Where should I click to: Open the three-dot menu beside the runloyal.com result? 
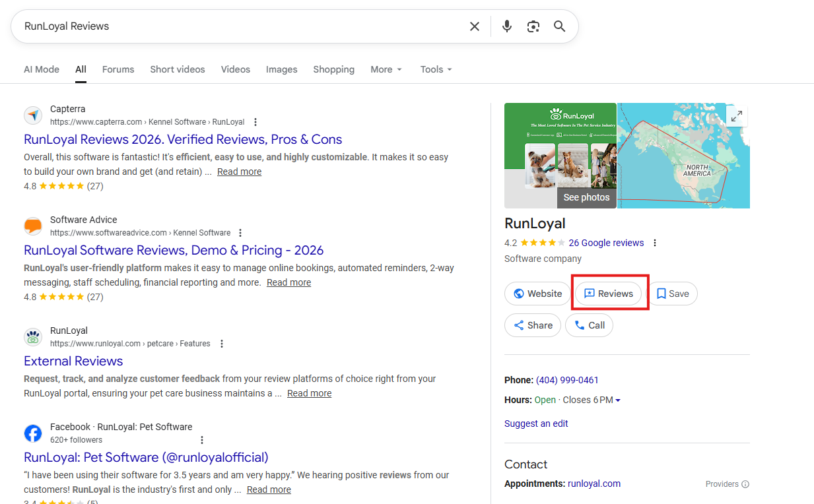click(x=222, y=344)
